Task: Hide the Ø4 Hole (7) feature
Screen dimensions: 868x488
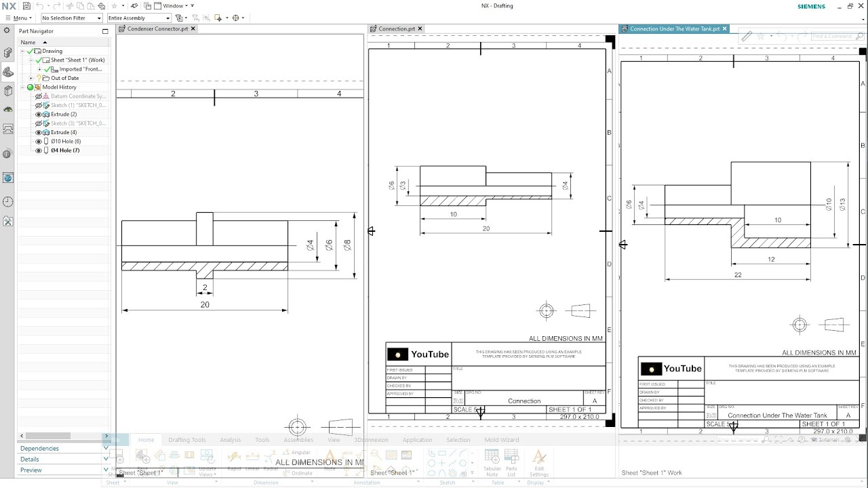Action: point(39,150)
